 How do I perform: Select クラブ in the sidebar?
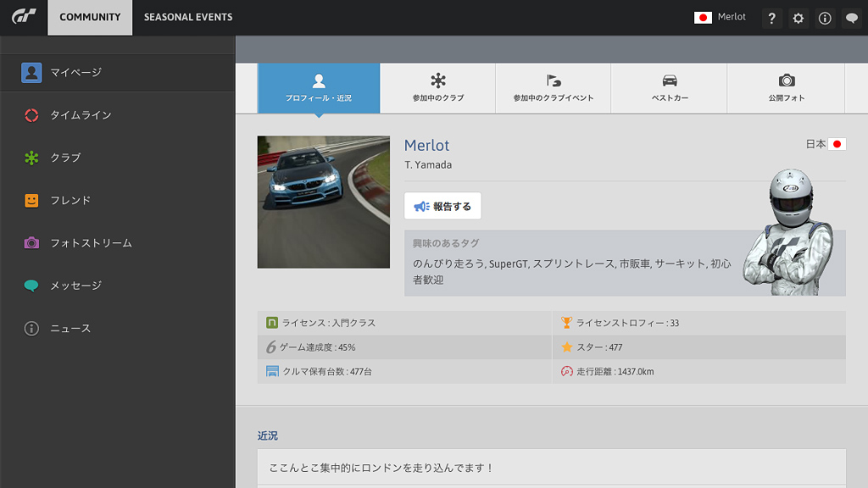[x=65, y=158]
